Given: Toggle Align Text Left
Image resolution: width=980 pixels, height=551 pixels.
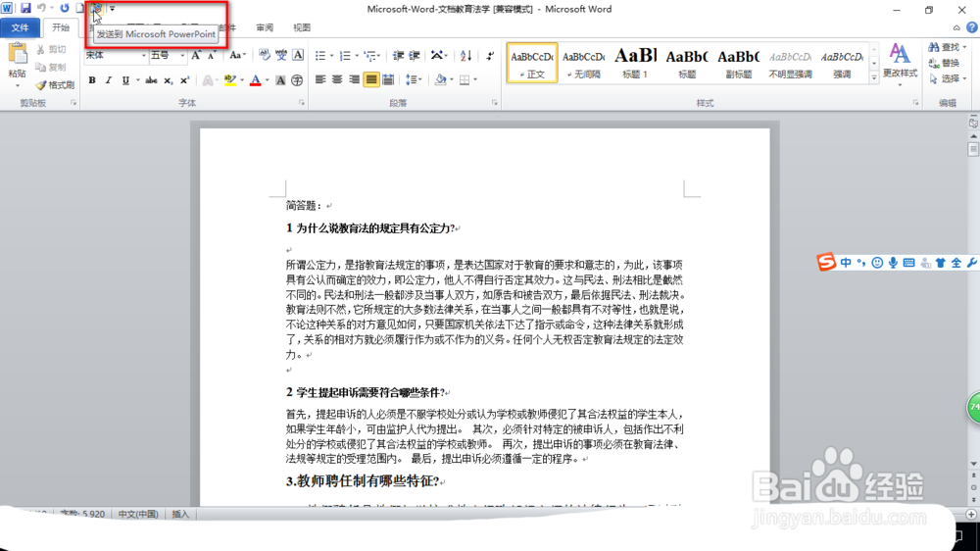Looking at the screenshot, I should (x=320, y=80).
